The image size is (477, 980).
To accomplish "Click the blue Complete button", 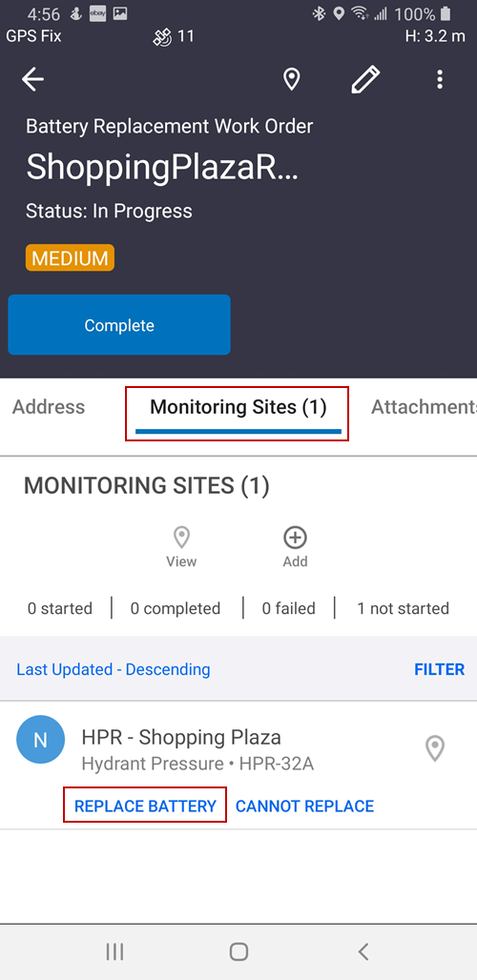I will tap(119, 325).
